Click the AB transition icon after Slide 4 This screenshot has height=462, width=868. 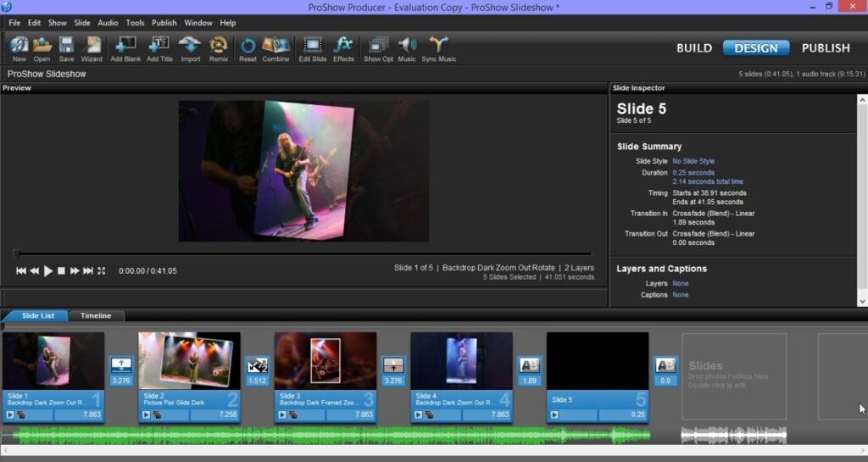[x=529, y=365]
